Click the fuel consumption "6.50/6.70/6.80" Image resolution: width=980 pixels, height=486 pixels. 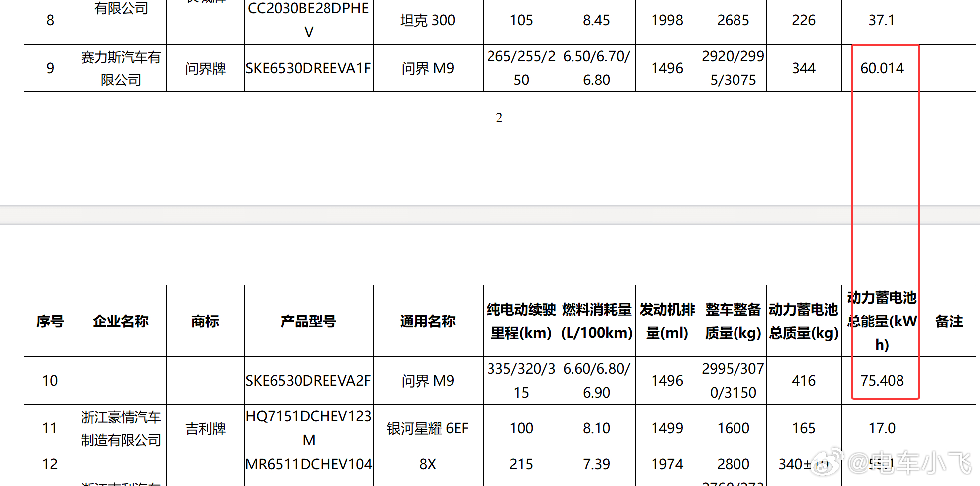pos(596,68)
